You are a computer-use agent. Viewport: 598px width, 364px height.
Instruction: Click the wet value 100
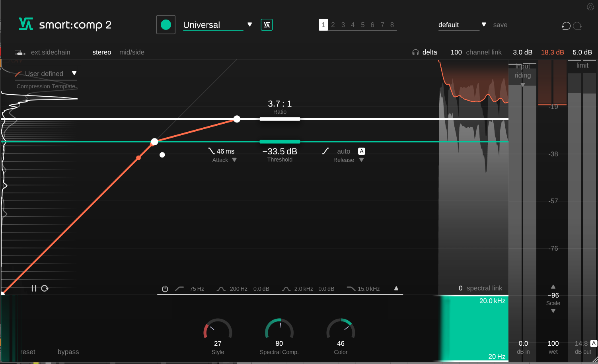pos(553,343)
